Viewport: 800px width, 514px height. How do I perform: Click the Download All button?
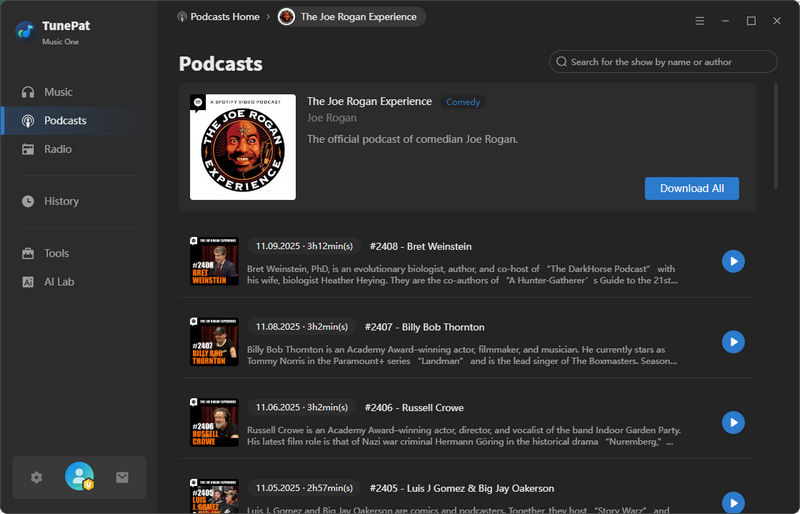[x=692, y=188]
